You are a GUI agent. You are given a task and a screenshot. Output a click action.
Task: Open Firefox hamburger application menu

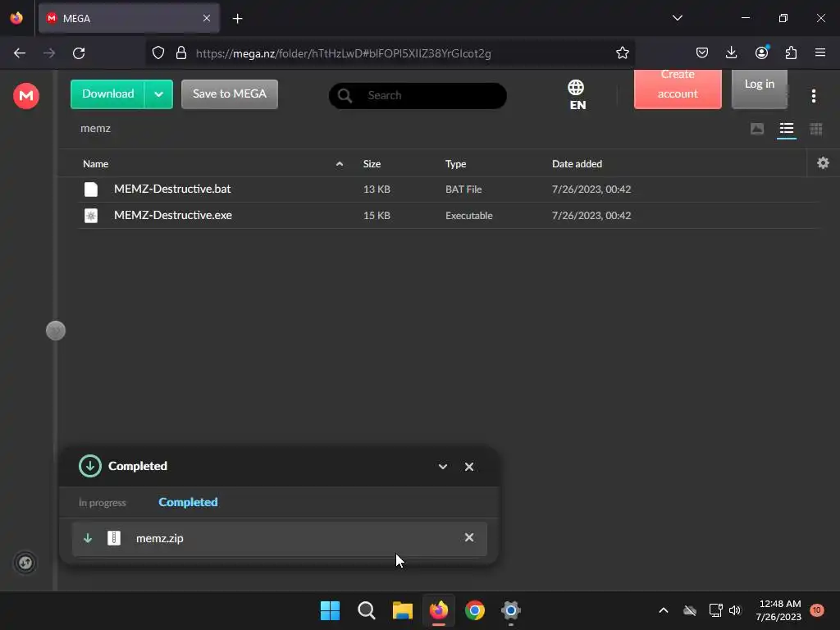820,52
